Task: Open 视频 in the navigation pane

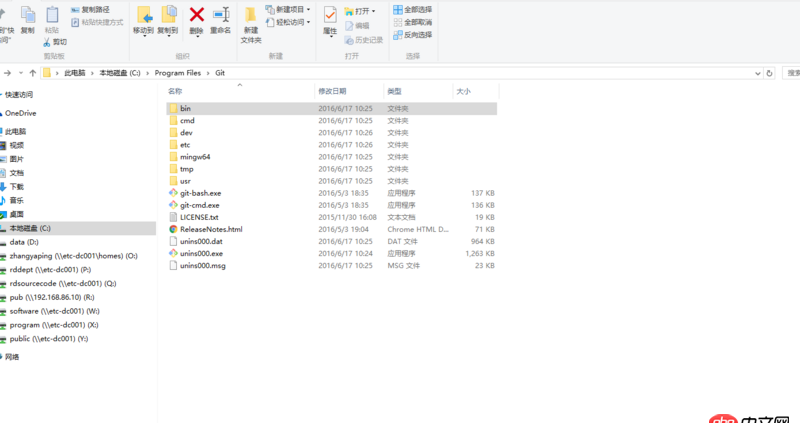Action: [x=16, y=145]
